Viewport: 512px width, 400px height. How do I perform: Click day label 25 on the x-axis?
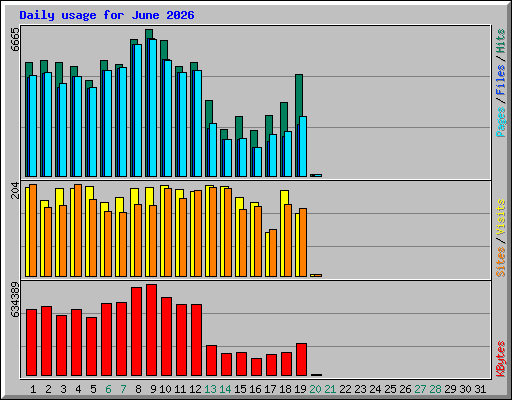click(390, 389)
